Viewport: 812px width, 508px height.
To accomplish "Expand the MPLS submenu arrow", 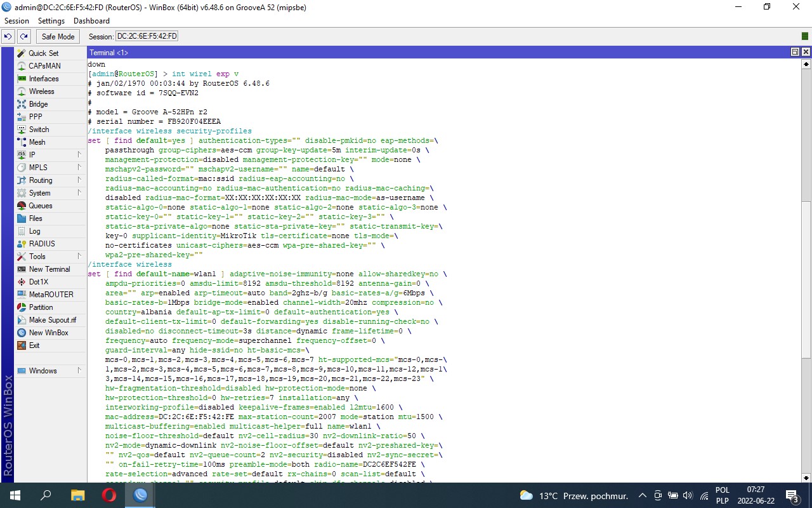I will pos(79,168).
